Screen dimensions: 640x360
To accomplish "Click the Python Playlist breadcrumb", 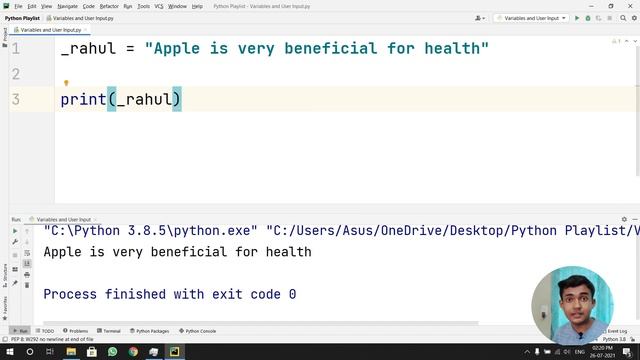I will click(x=22, y=18).
